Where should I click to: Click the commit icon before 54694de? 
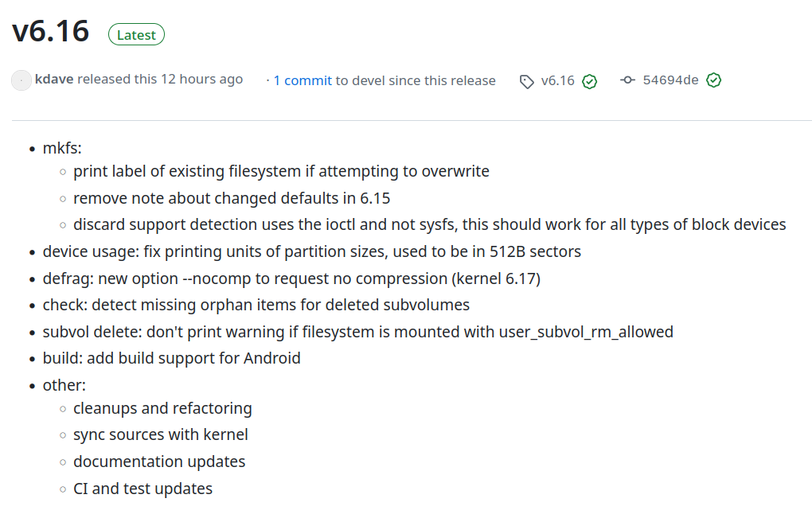click(627, 80)
